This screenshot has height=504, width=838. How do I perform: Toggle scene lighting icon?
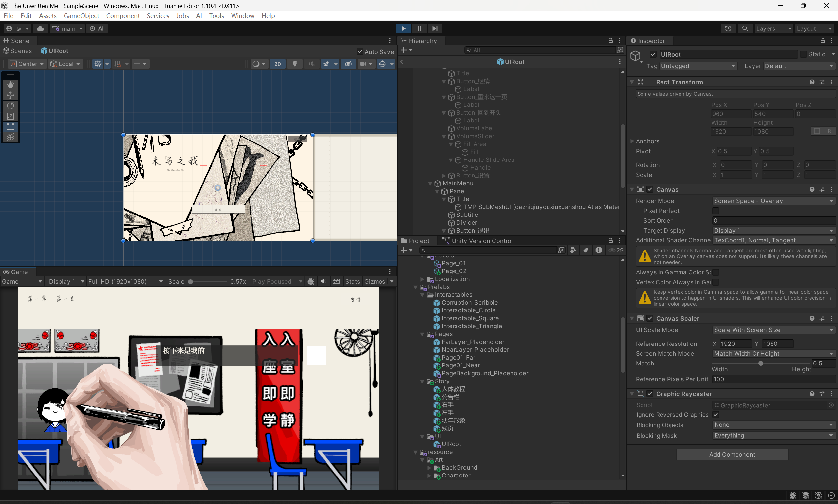pyautogui.click(x=294, y=64)
